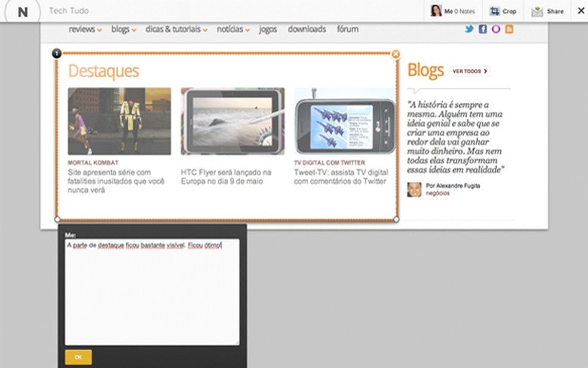Expand the blogs dropdown menu

124,29
